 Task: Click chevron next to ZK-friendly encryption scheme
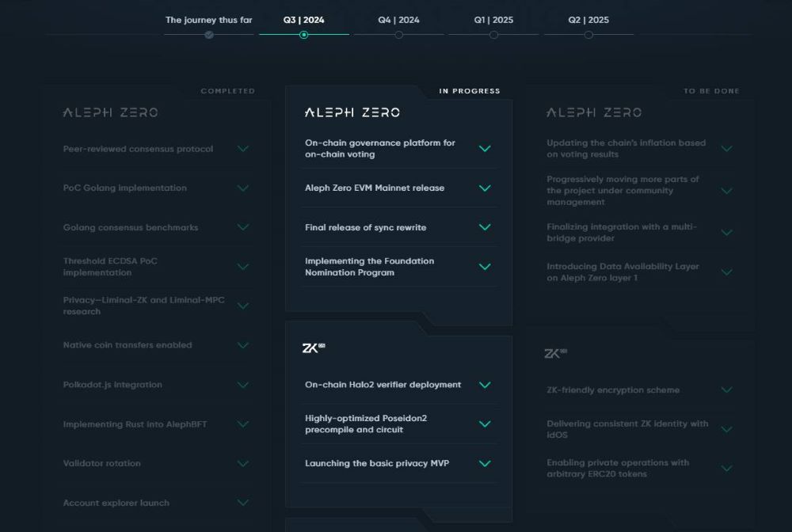[x=726, y=390]
